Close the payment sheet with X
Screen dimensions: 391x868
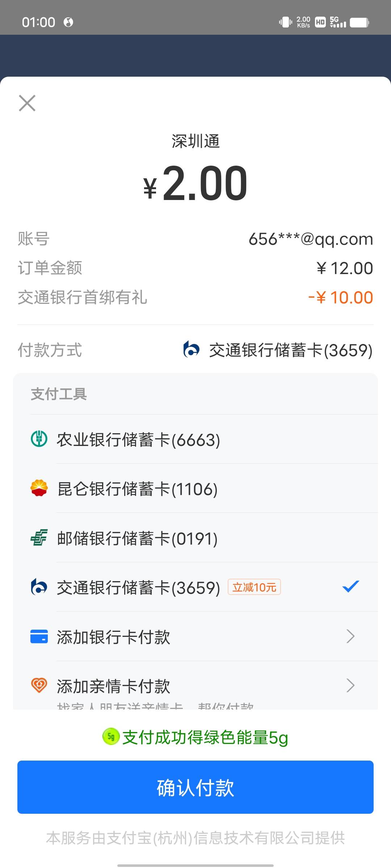[27, 103]
